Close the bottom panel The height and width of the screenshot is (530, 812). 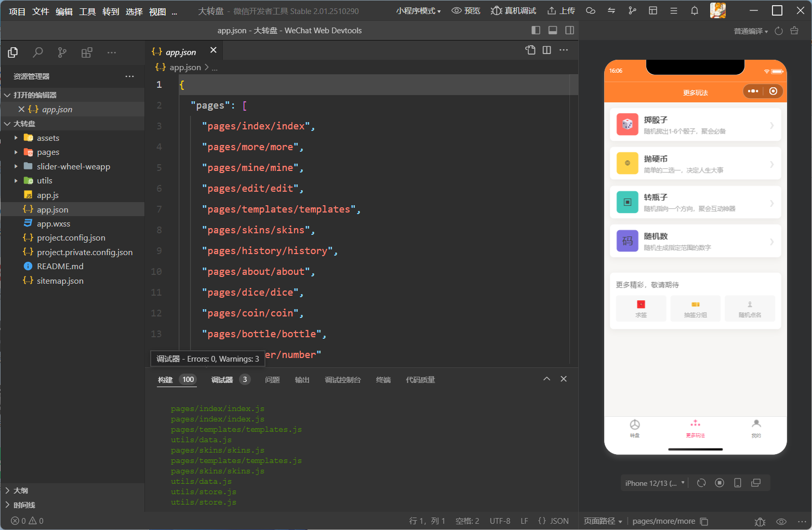pyautogui.click(x=564, y=379)
